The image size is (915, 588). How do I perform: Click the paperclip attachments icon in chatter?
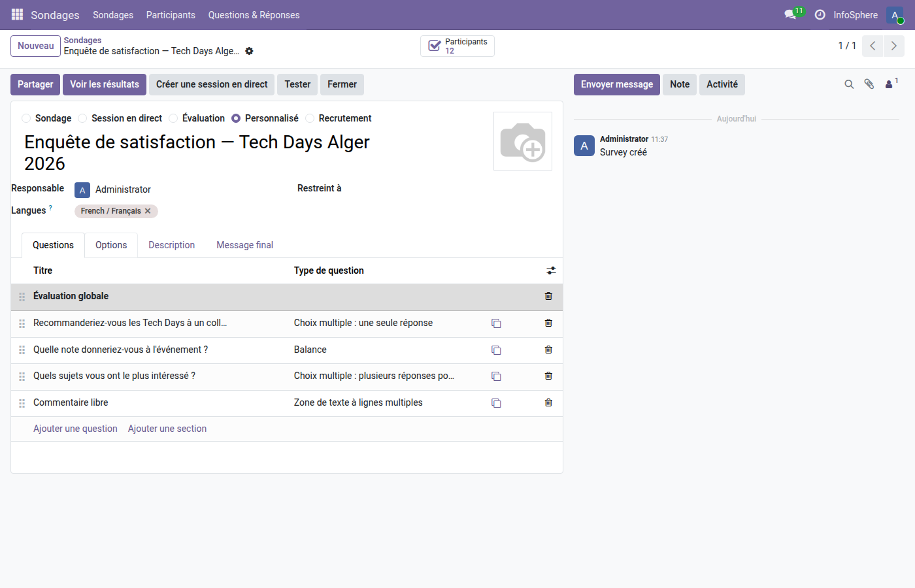[x=869, y=84]
